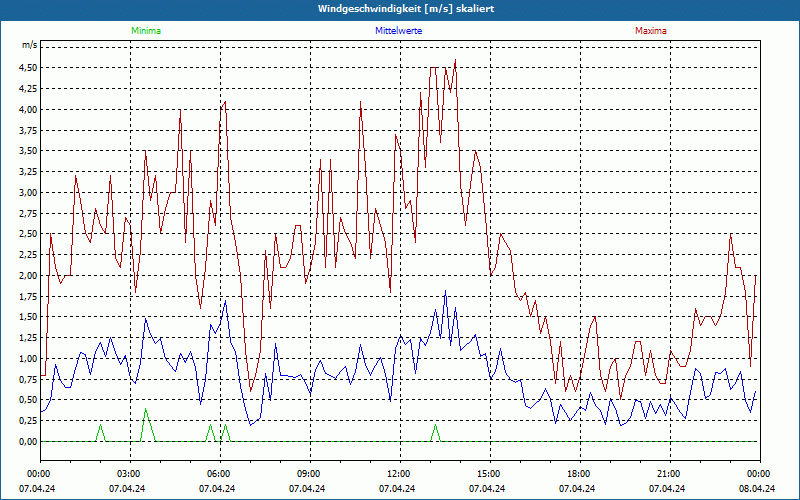
Task: Click the 0,75 y-axis value
Action: tap(28, 380)
